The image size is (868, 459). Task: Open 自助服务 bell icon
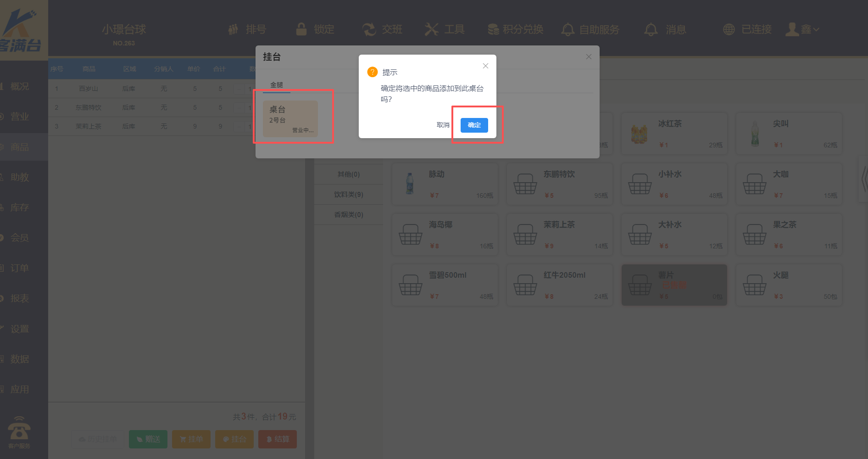(x=568, y=29)
